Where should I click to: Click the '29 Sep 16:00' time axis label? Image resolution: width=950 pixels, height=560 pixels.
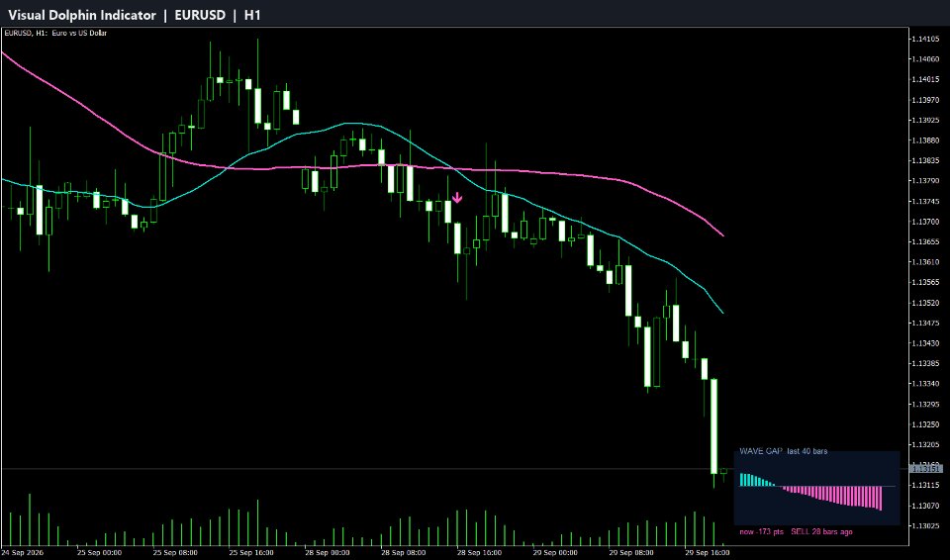(x=707, y=553)
